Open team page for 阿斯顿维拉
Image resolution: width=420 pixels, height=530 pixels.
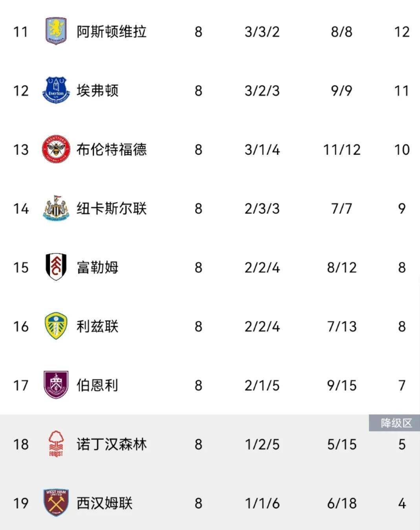point(111,31)
